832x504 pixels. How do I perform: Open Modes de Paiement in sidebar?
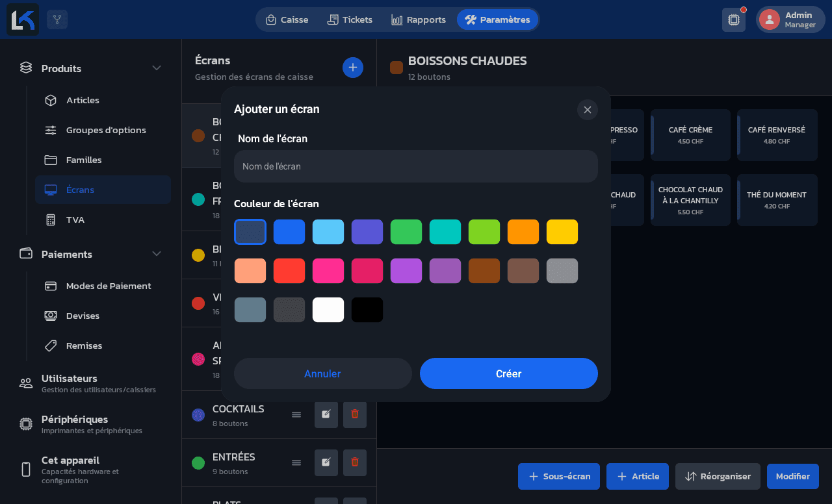click(103, 286)
